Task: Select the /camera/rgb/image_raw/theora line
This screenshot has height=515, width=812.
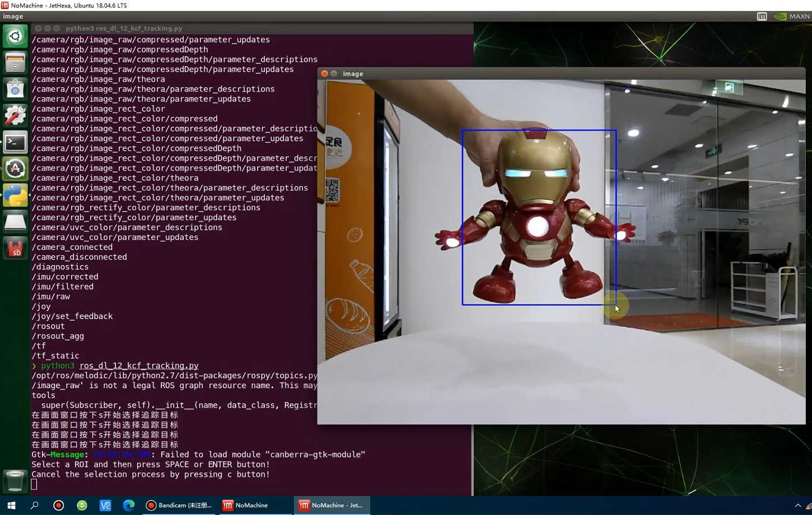Action: pos(98,79)
